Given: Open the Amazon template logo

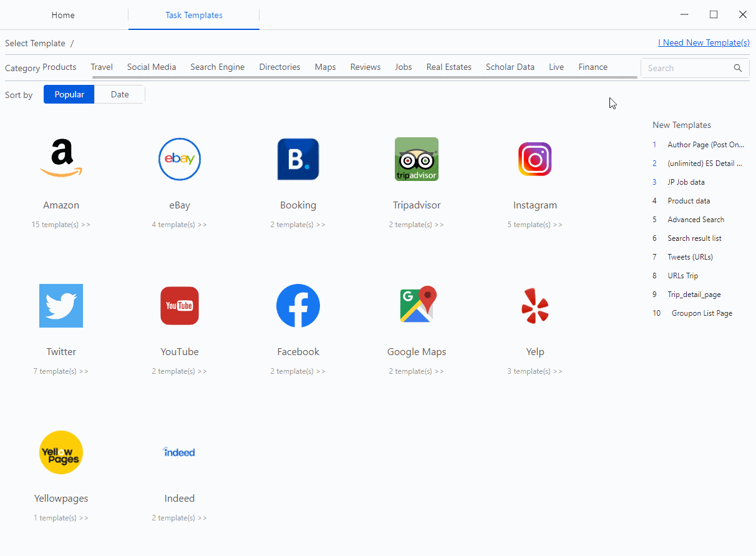Looking at the screenshot, I should tap(61, 159).
